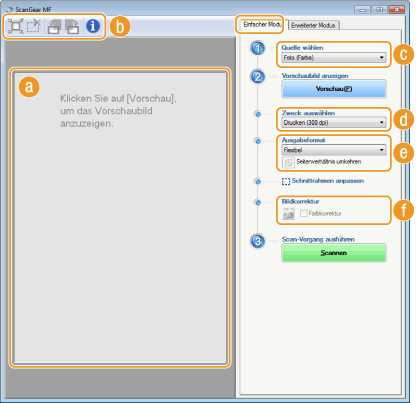Click the Schnittrahmen anpassen dashed frame icon

286,181
